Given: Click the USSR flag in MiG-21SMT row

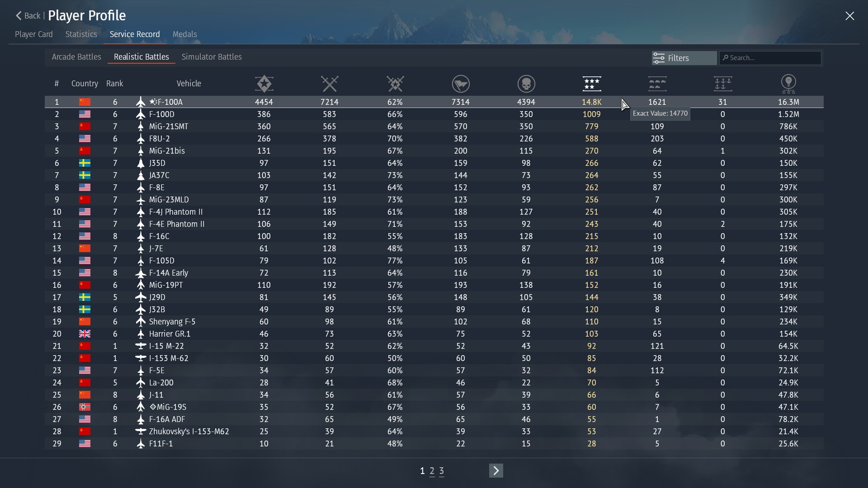Looking at the screenshot, I should [x=85, y=127].
